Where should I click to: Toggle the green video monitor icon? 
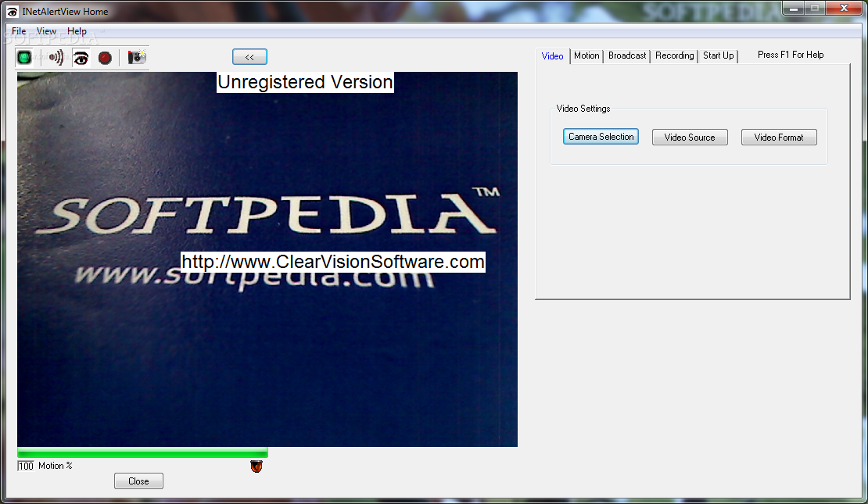click(24, 57)
